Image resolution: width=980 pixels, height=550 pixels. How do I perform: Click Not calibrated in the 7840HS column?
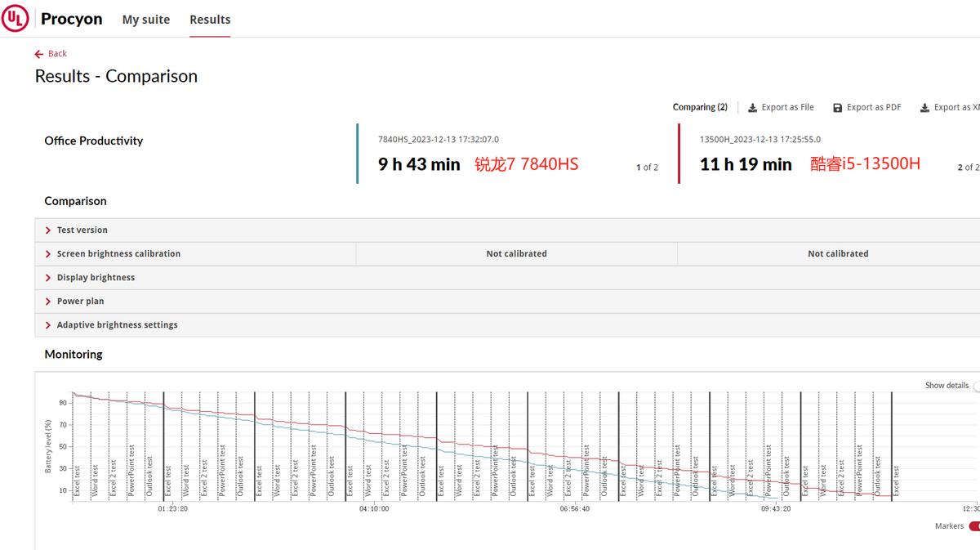[x=517, y=254]
